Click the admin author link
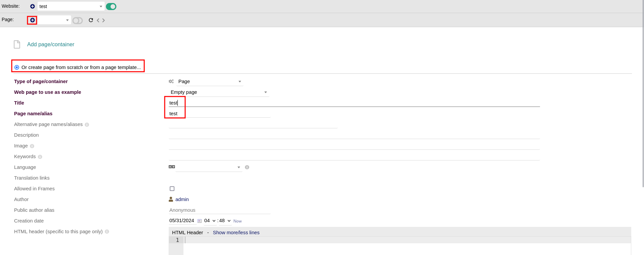The height and width of the screenshot is (255, 644). pyautogui.click(x=182, y=199)
